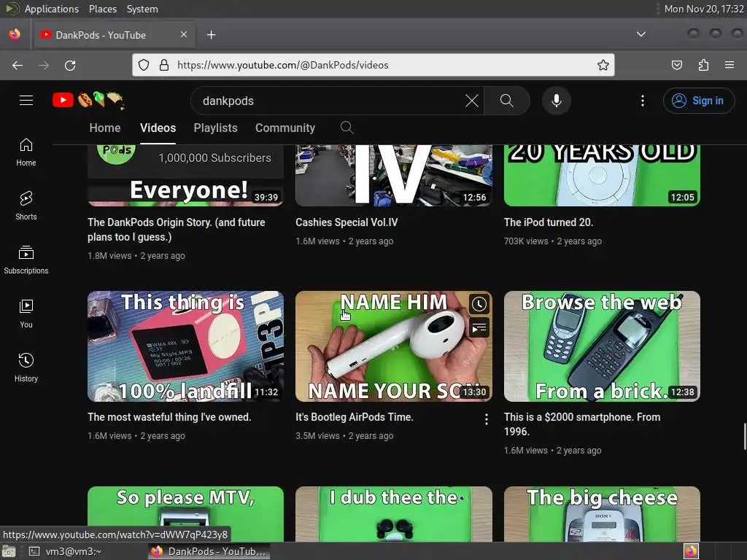Close the DankPods - YouTube tab
The width and height of the screenshot is (747, 560).
[183, 34]
